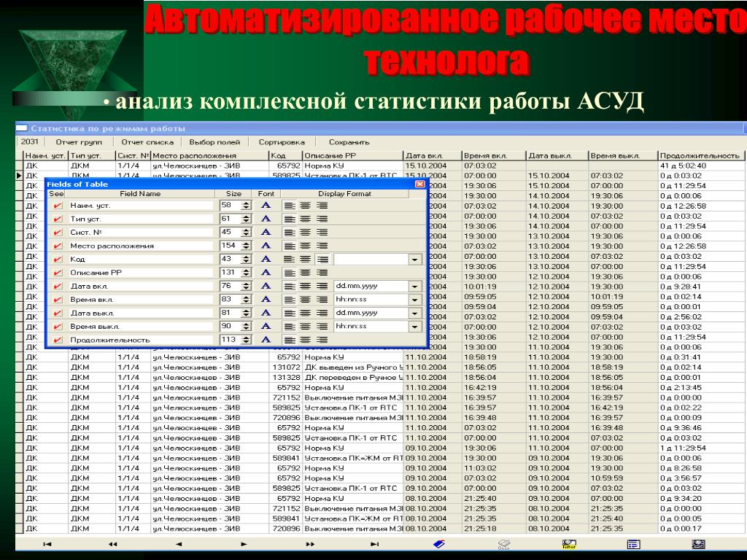Click the blue book icon in bottom bar
This screenshot has height=560, width=747.
coord(438,544)
